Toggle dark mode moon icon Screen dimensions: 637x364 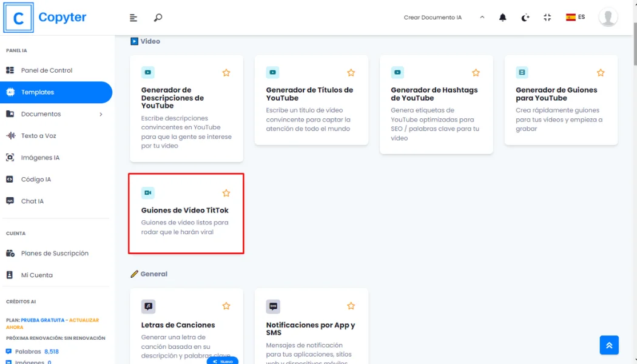(x=525, y=18)
